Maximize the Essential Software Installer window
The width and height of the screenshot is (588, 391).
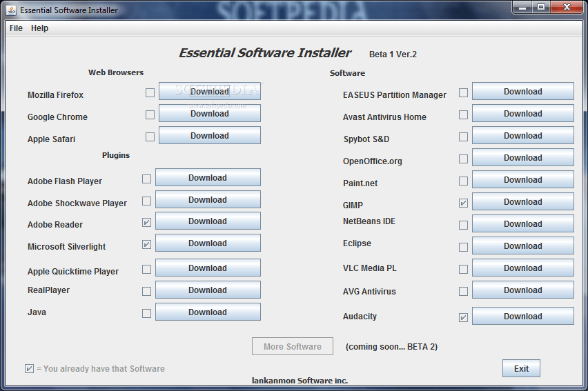[541, 7]
